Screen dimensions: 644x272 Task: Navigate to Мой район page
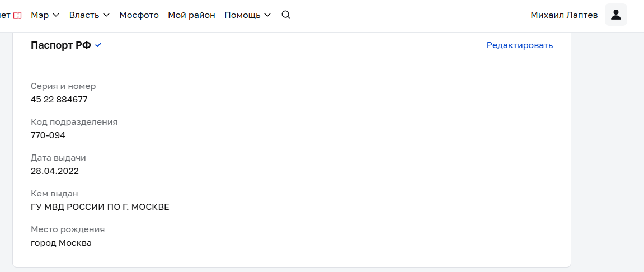tap(191, 15)
